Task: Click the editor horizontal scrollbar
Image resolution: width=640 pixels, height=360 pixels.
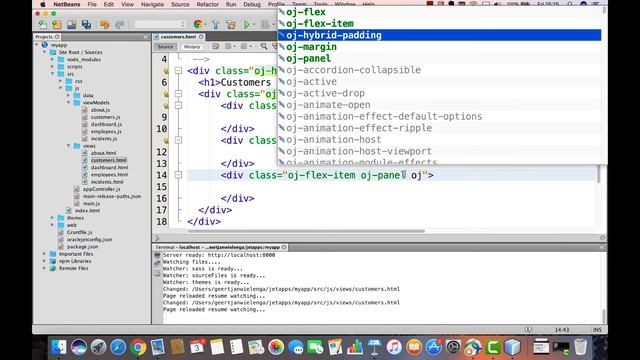Action: click(x=306, y=231)
